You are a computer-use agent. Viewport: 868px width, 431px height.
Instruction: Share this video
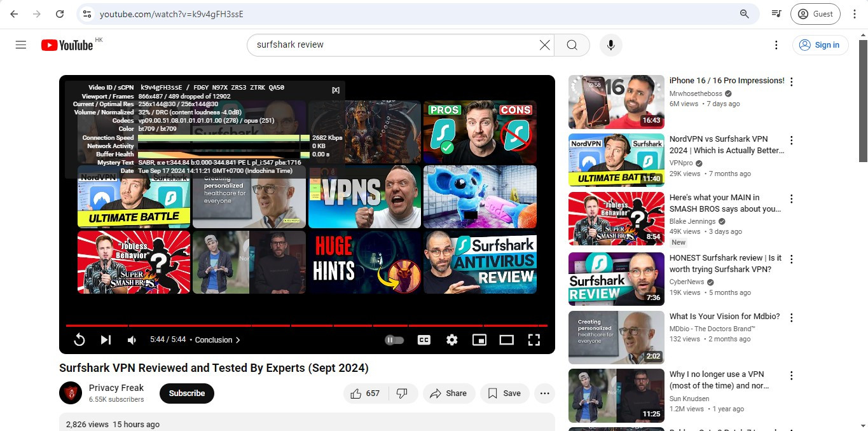(x=448, y=393)
